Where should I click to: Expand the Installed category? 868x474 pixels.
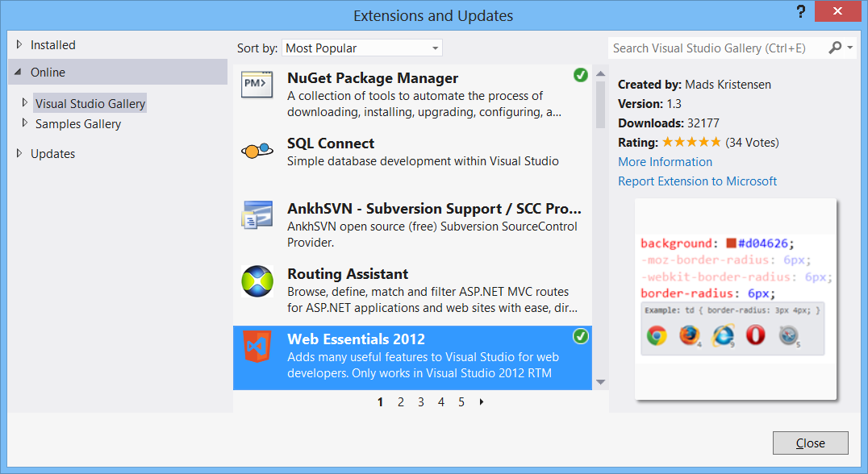pyautogui.click(x=19, y=44)
